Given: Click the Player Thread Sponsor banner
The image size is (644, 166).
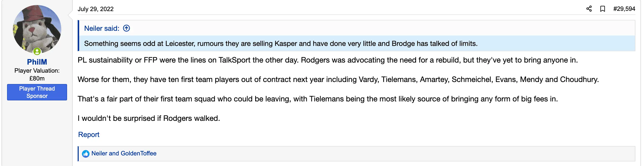Looking at the screenshot, I should pos(37,92).
